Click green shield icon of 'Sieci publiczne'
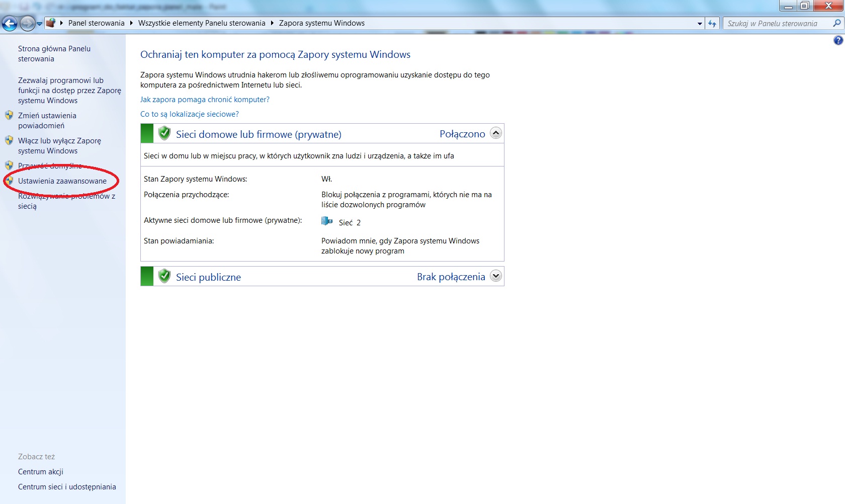Screen dimensions: 845x504 pos(164,276)
